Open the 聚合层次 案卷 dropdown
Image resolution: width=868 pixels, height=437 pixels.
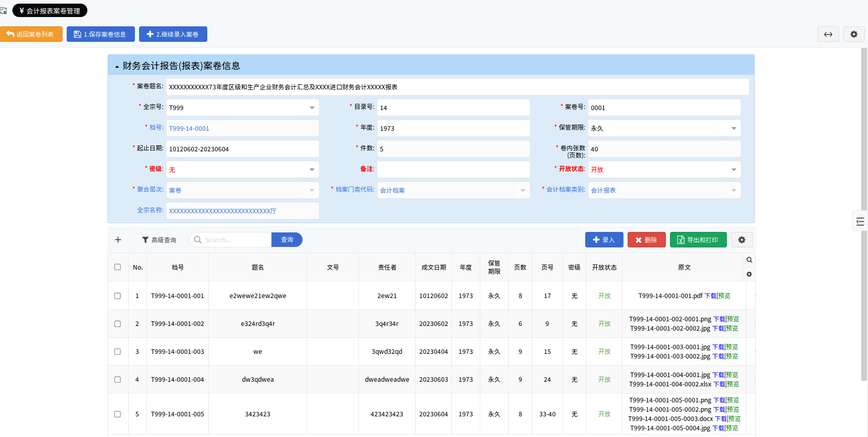point(312,190)
